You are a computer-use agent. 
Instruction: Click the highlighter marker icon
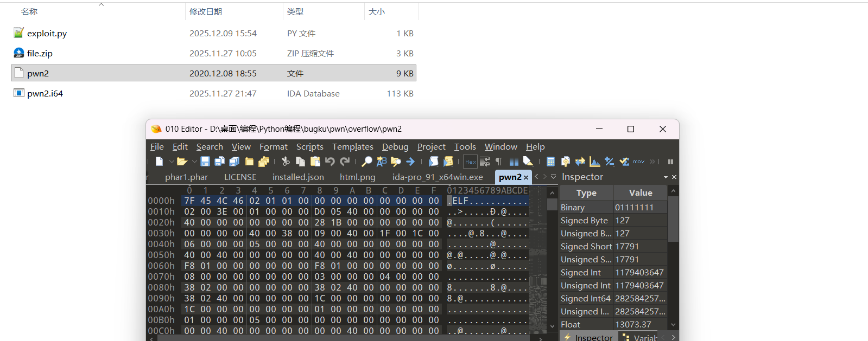click(x=528, y=162)
